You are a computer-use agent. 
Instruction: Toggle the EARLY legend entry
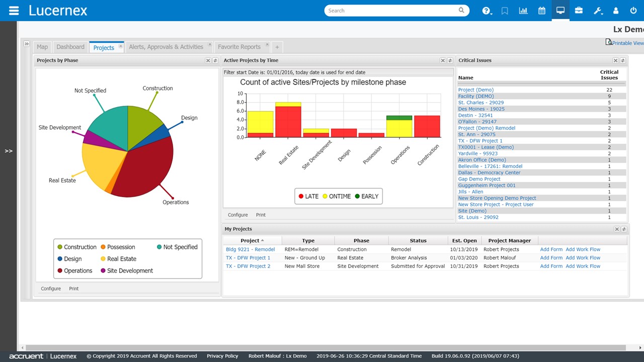(366, 196)
